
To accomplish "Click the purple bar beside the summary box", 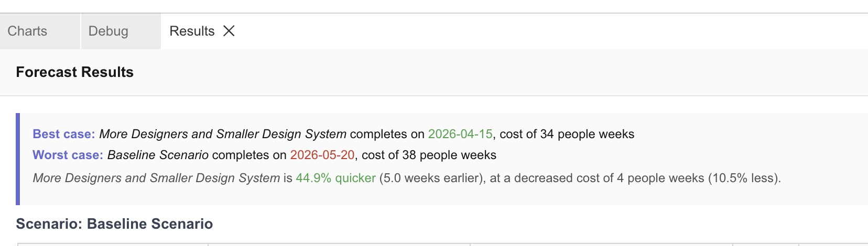I will click(x=18, y=159).
